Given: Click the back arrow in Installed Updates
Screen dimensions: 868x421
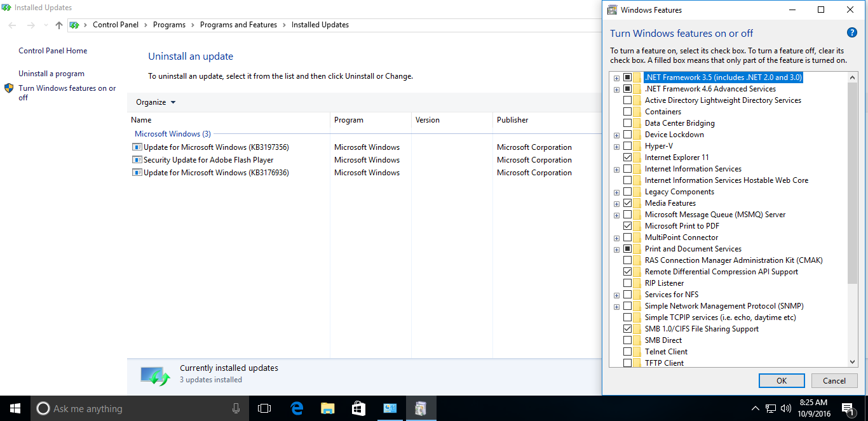Looking at the screenshot, I should pyautogui.click(x=13, y=25).
